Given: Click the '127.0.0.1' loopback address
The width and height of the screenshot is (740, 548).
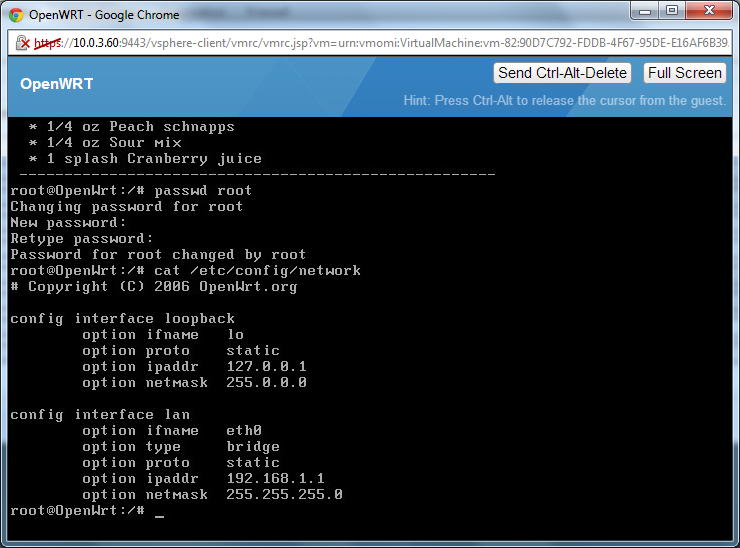Looking at the screenshot, I should 267,366.
